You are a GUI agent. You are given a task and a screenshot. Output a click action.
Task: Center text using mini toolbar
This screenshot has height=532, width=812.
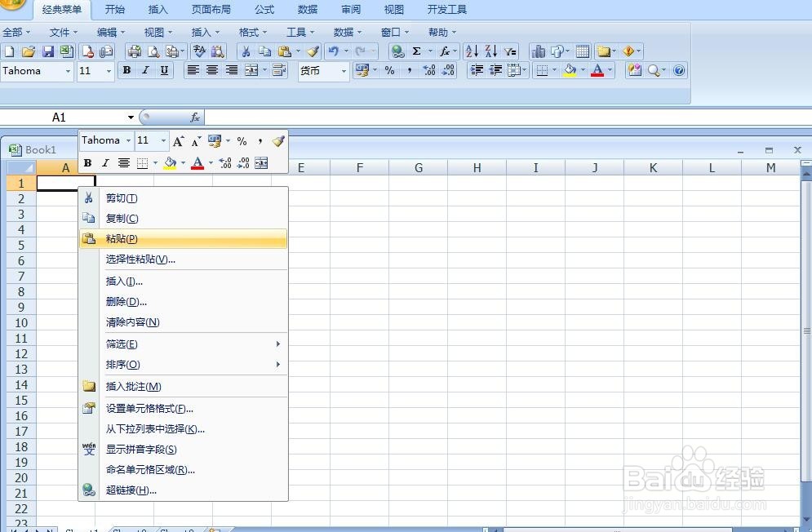pyautogui.click(x=124, y=163)
